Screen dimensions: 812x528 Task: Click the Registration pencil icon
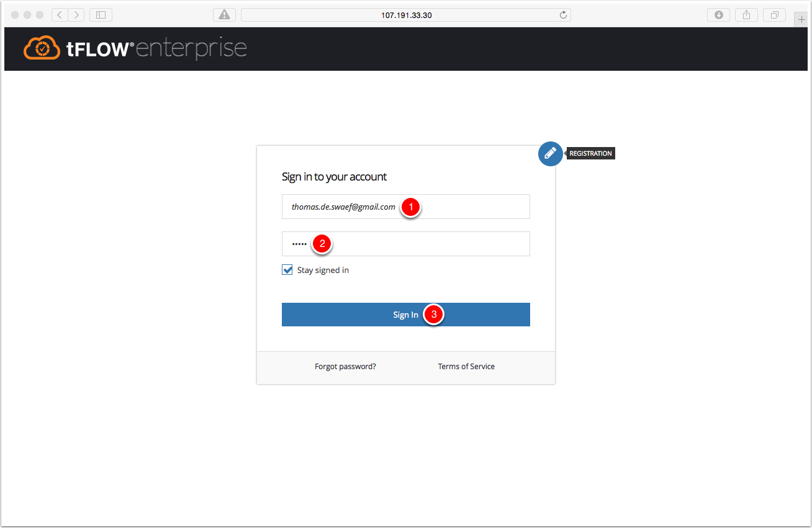click(551, 153)
